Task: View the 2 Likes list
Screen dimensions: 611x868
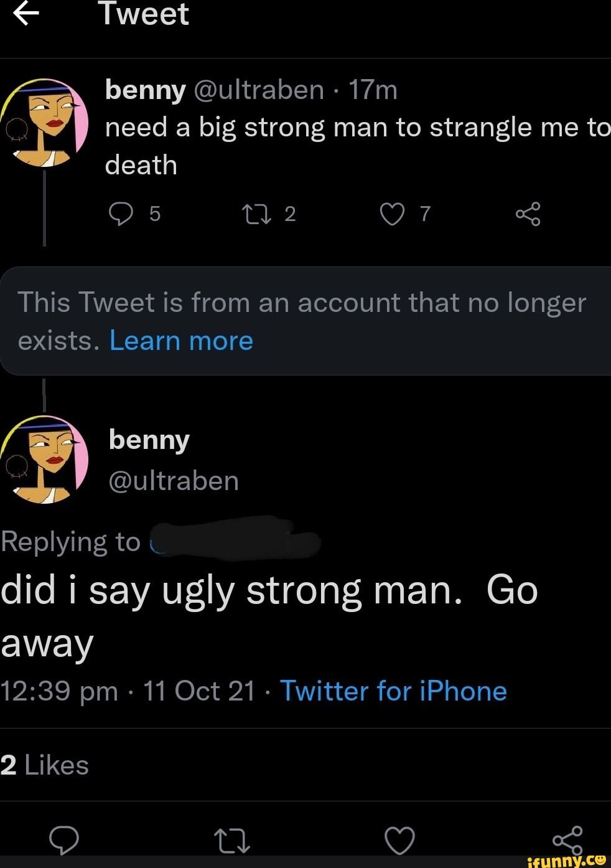Action: (45, 765)
